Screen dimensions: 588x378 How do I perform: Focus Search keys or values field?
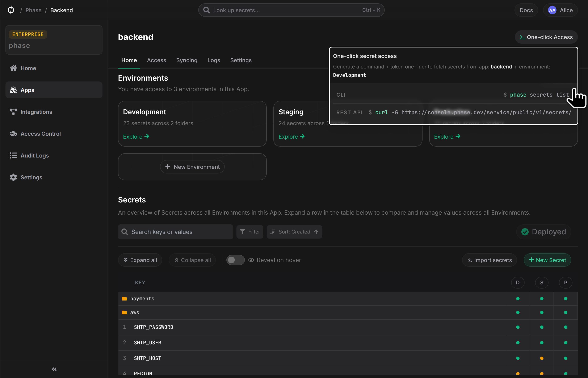click(x=175, y=232)
